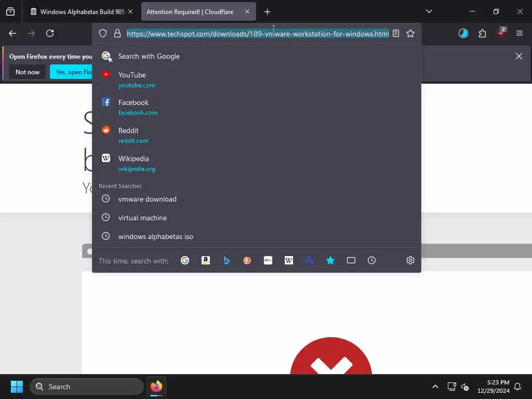Close the Attention Required Cloudflare tab

[247, 11]
